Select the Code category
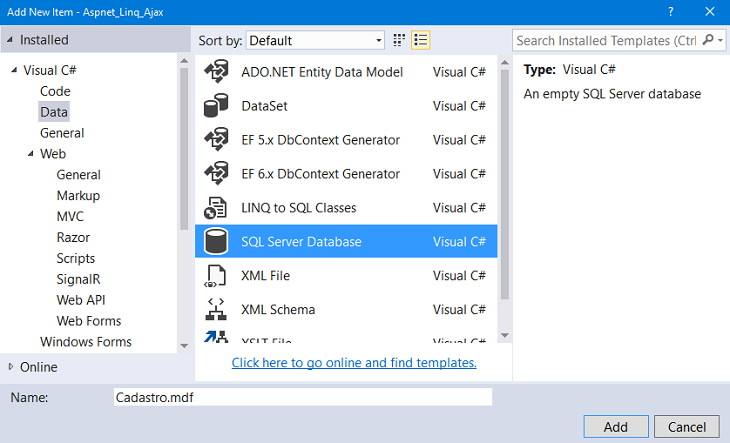Screen dimensions: 730x443 (55, 91)
